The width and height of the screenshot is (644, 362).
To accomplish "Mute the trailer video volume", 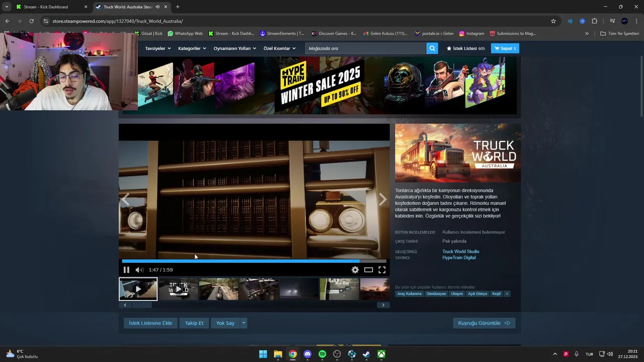I will [x=139, y=270].
